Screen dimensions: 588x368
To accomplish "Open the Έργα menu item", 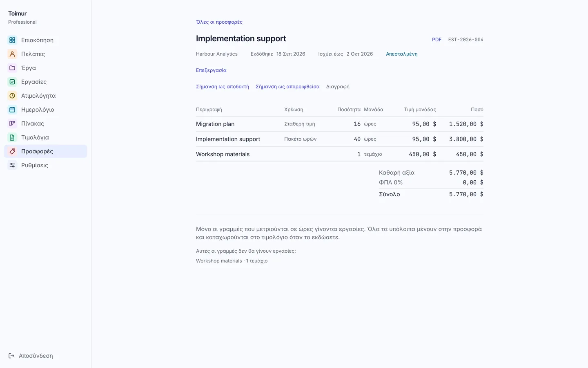I will pyautogui.click(x=45, y=68).
